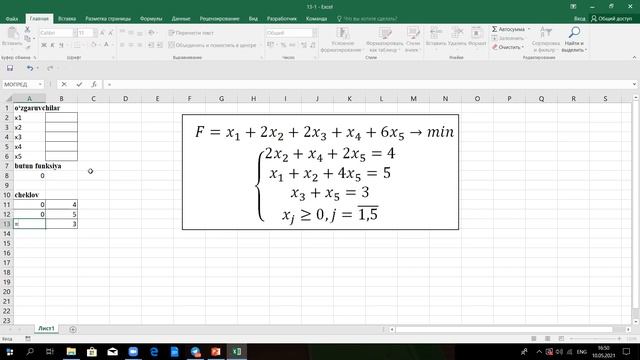Collapse the ribbon with the chevron
The image size is (640, 360).
pyautogui.click(x=634, y=58)
